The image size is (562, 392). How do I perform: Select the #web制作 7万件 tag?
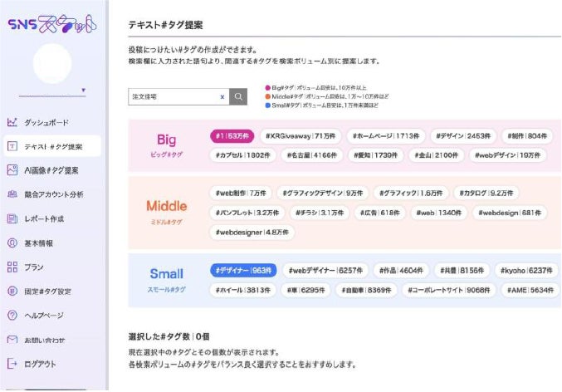[x=241, y=193]
